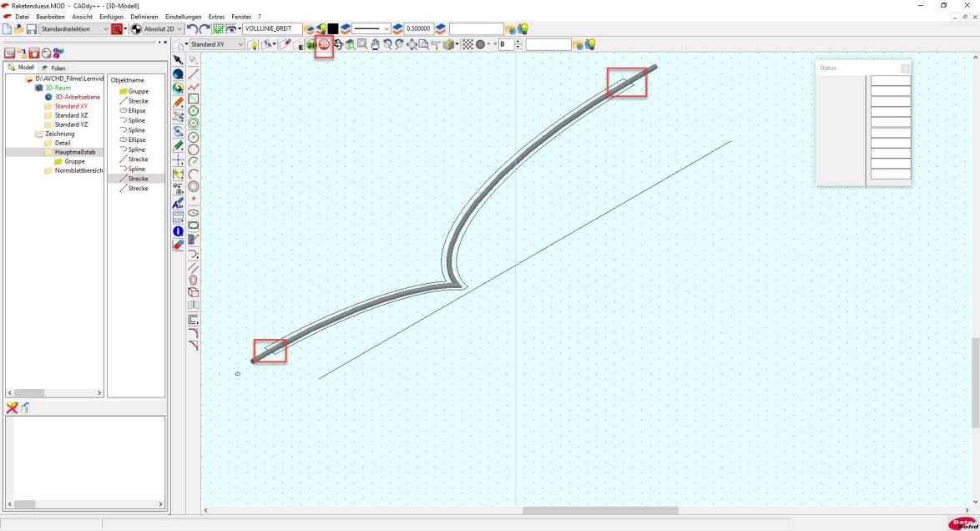Open the Extras menu

click(x=216, y=17)
